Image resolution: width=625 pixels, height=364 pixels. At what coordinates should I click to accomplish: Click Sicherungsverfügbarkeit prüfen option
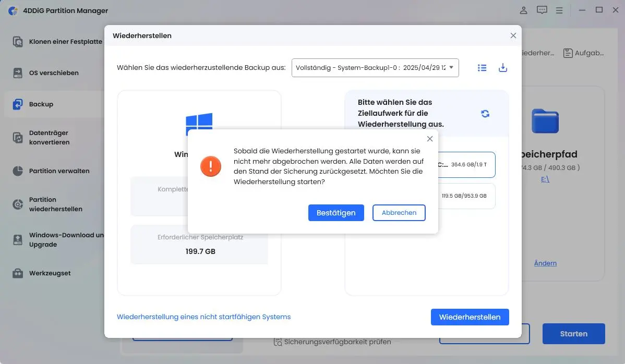(x=332, y=342)
